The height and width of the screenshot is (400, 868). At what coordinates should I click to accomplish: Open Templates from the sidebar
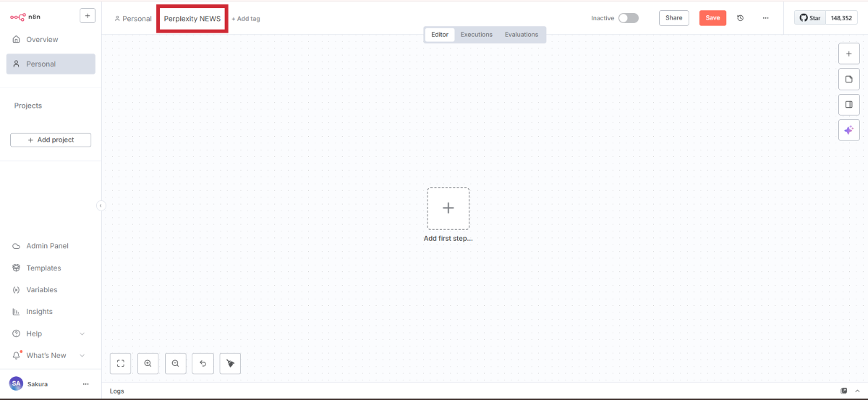[x=43, y=268]
